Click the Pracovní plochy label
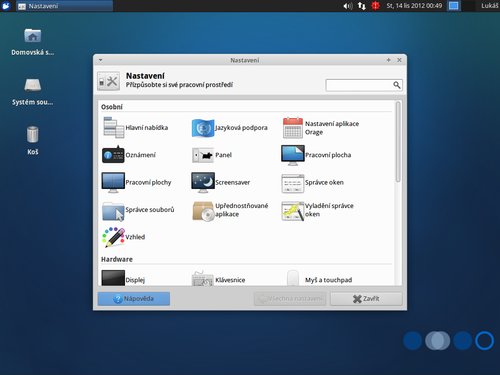Image resolution: width=500 pixels, height=375 pixels. pyautogui.click(x=148, y=182)
